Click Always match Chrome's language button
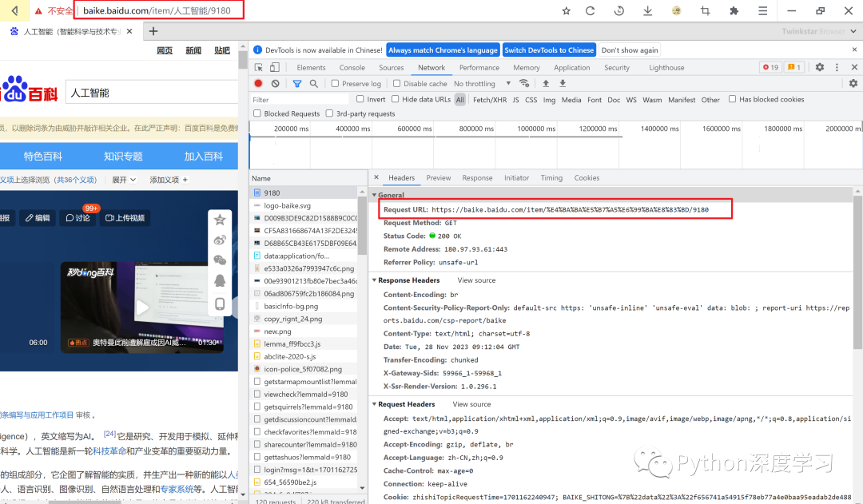Viewport: 863px width, 504px height. click(x=443, y=50)
